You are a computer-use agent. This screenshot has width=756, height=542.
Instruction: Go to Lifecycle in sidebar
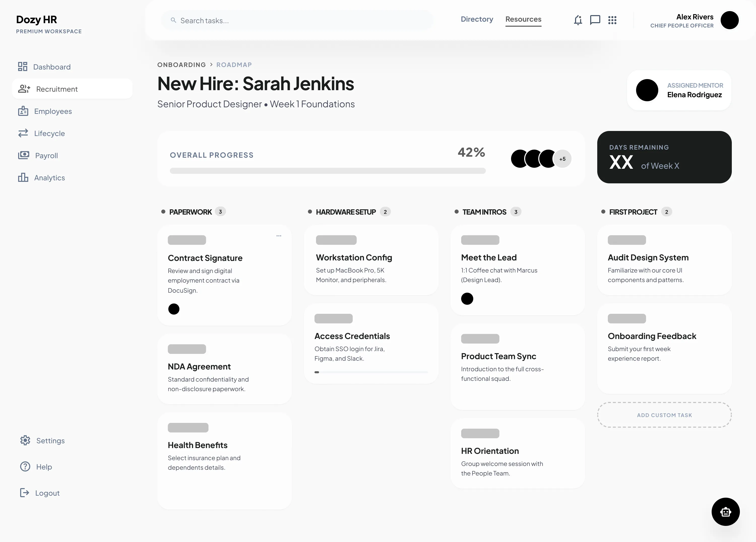(x=49, y=133)
